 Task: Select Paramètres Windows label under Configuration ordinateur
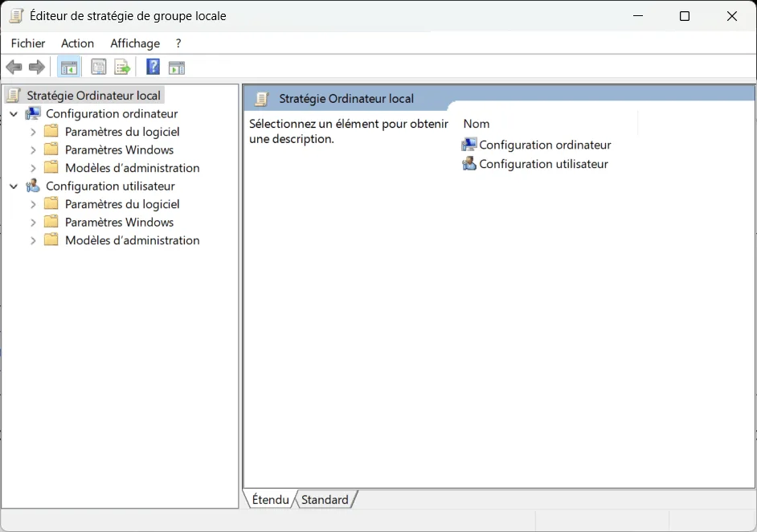coord(119,150)
